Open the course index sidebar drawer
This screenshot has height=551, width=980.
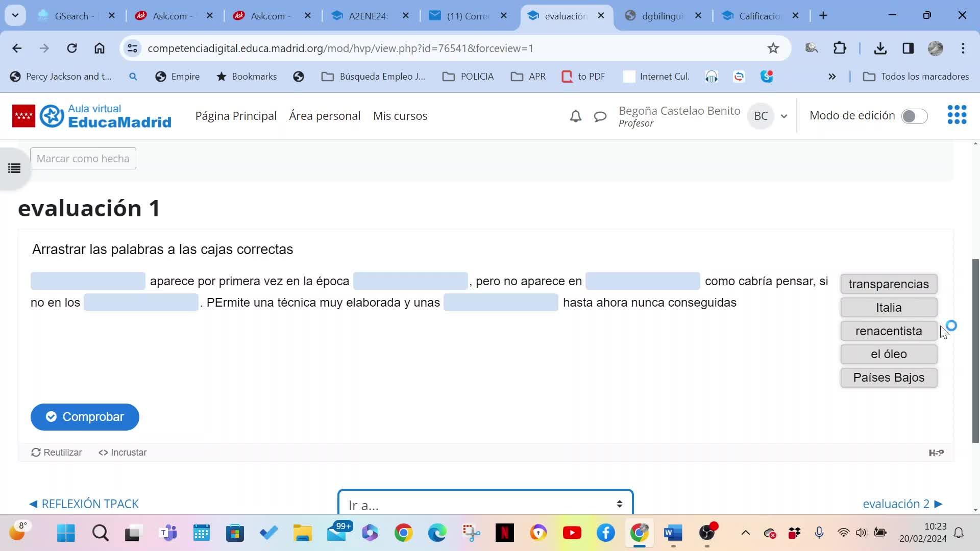[x=14, y=168]
